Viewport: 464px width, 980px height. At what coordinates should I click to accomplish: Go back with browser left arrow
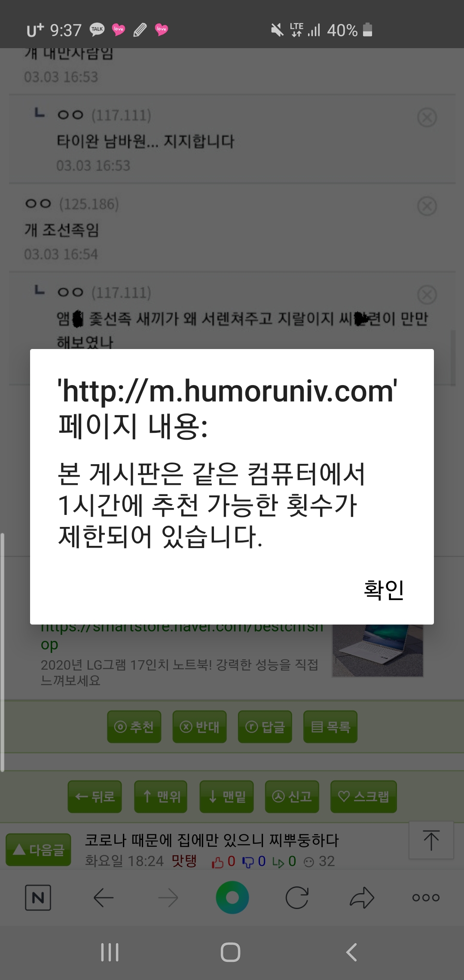pos(103,897)
